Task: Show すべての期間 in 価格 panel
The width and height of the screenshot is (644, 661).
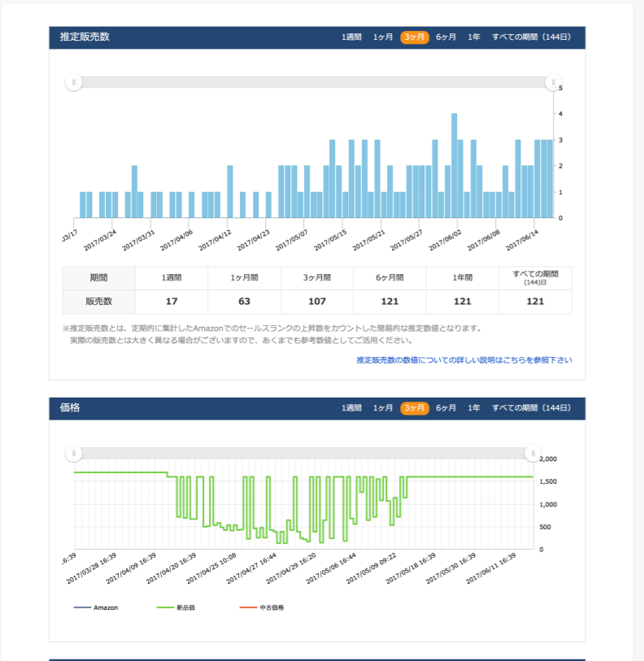Action: pos(532,408)
